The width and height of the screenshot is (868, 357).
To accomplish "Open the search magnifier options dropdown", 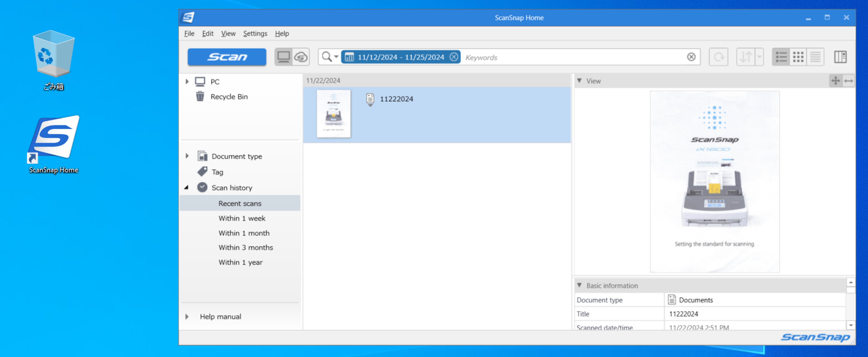I will click(x=330, y=57).
